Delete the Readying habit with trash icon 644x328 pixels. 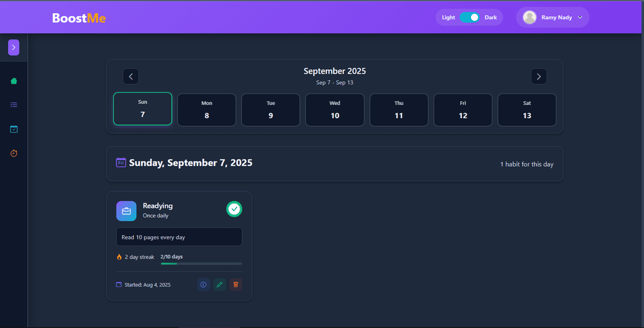[236, 285]
